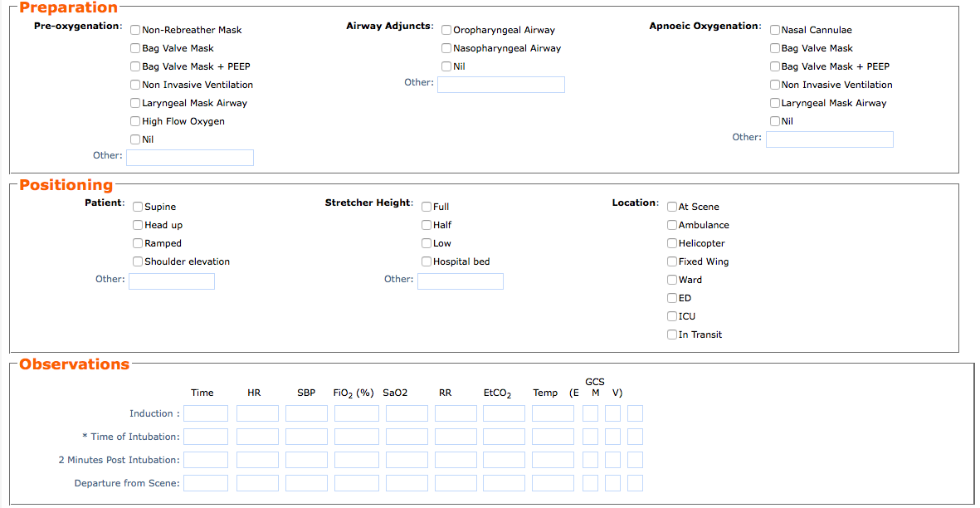Click Departure from Scene EtCO2 field

click(x=504, y=483)
